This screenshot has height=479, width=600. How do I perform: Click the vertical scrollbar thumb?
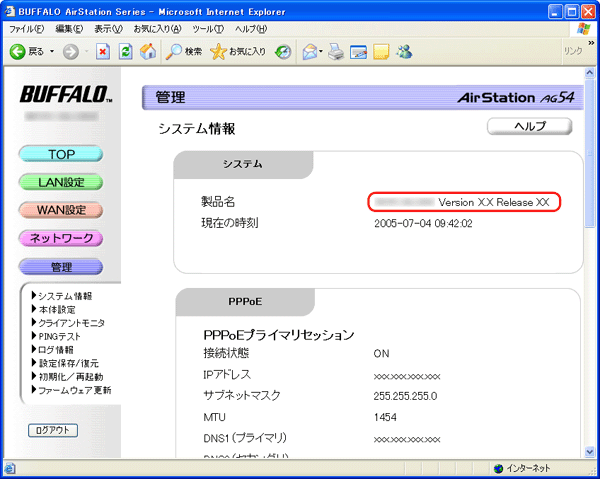tap(590, 152)
